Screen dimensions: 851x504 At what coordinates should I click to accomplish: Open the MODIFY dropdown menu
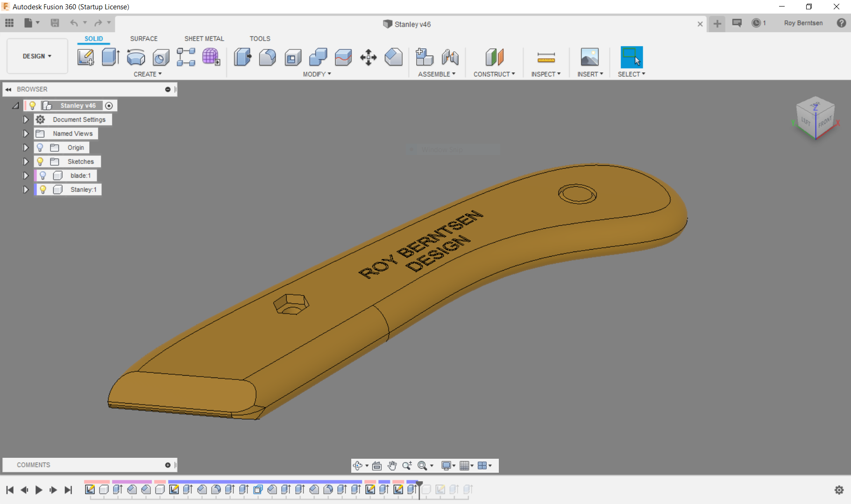pyautogui.click(x=317, y=74)
